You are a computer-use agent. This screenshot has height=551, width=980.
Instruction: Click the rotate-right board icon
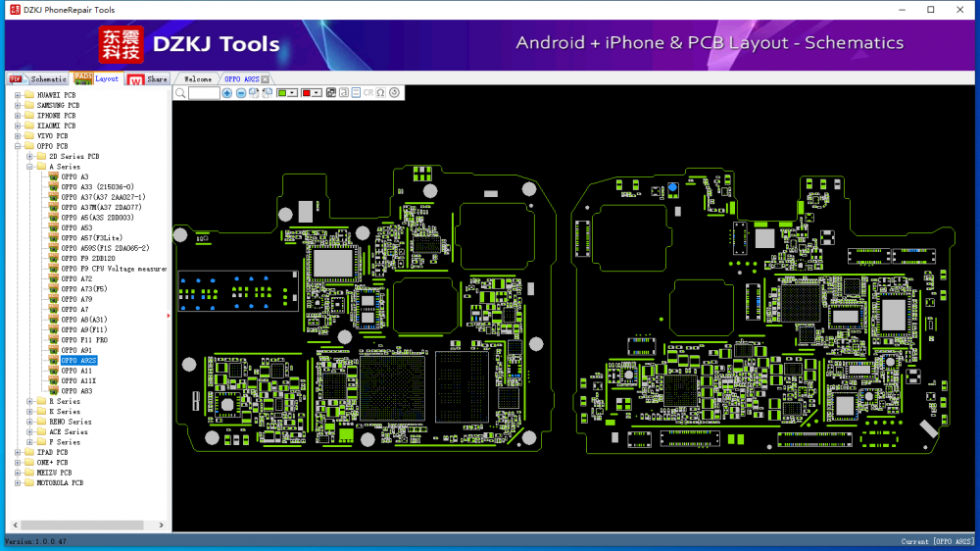(254, 93)
